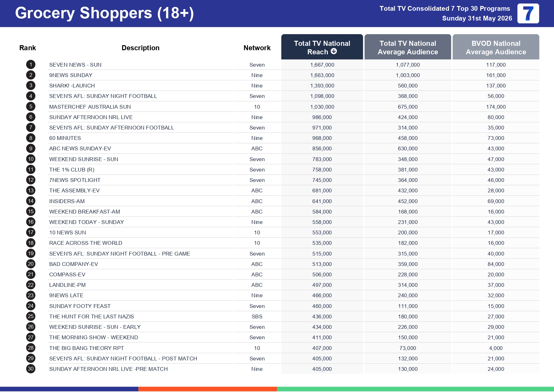Click the Total TV National Average Audience header
This screenshot has width=554, height=392.
(x=408, y=47)
